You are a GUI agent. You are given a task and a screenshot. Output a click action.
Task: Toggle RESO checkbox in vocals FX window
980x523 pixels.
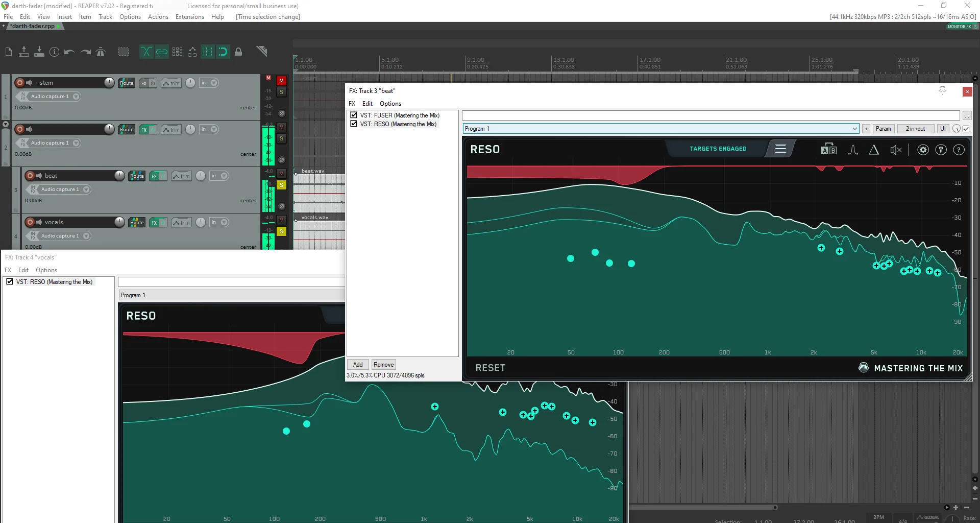coord(10,281)
